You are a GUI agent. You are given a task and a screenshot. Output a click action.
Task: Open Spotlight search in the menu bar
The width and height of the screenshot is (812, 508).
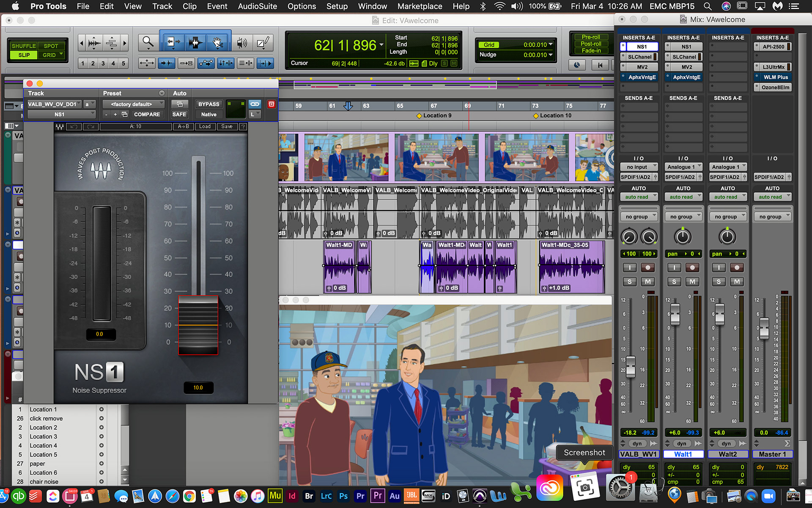click(707, 6)
